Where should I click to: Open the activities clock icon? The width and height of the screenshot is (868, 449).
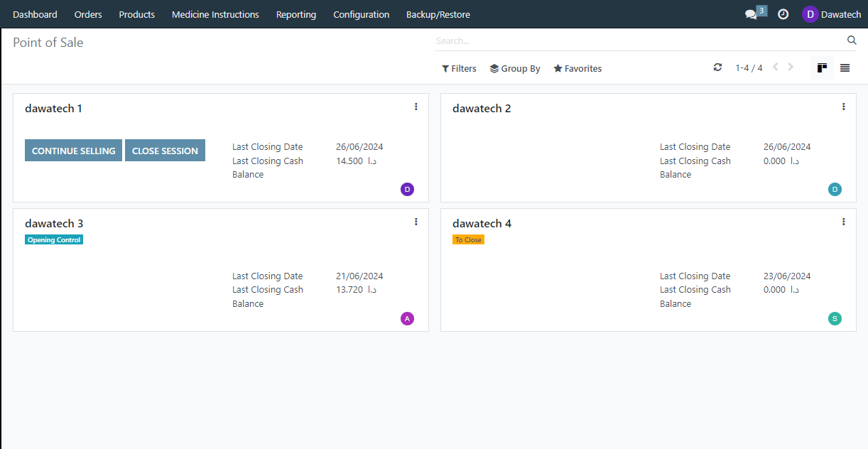[783, 14]
